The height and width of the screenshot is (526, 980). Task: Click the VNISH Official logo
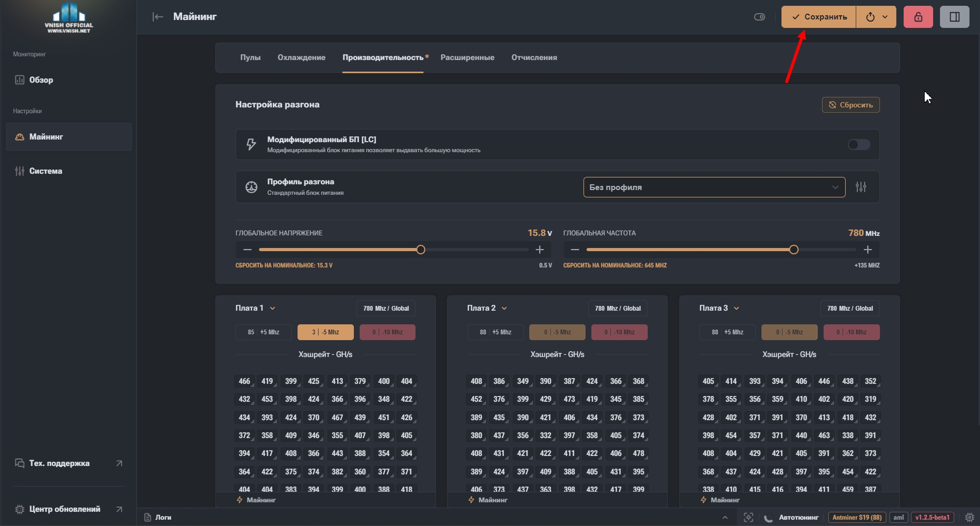tap(69, 18)
